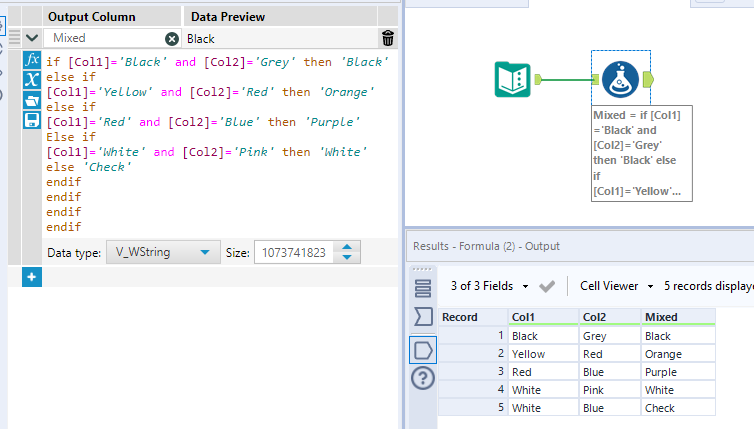This screenshot has width=754, height=429.
Task: Open recent and saved expressions folder icon
Action: (x=32, y=100)
